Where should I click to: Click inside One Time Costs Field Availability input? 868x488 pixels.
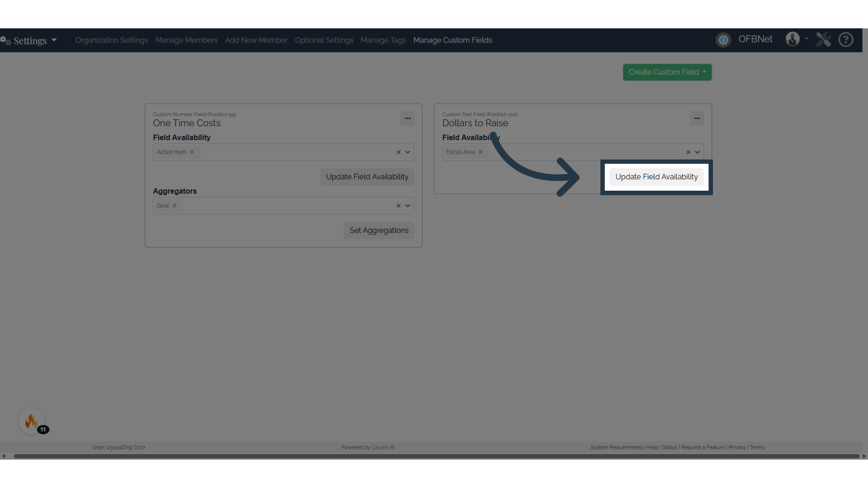pos(283,152)
